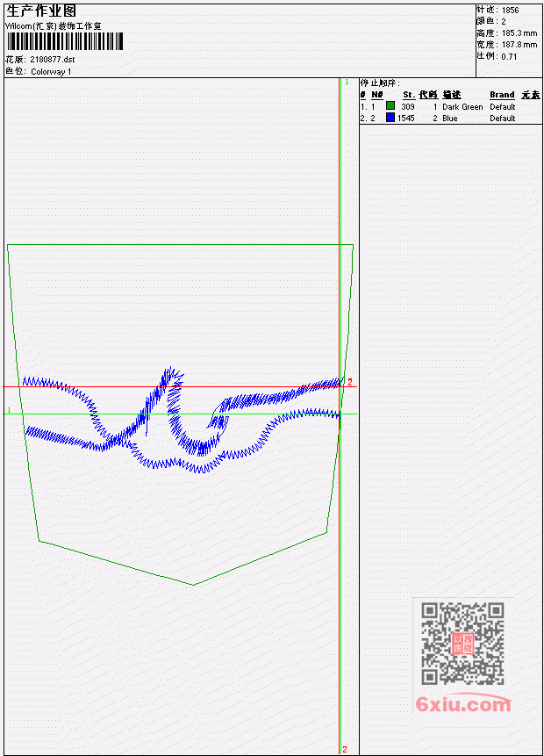Click the Blue color swatch
This screenshot has width=544, height=756.
[390, 117]
